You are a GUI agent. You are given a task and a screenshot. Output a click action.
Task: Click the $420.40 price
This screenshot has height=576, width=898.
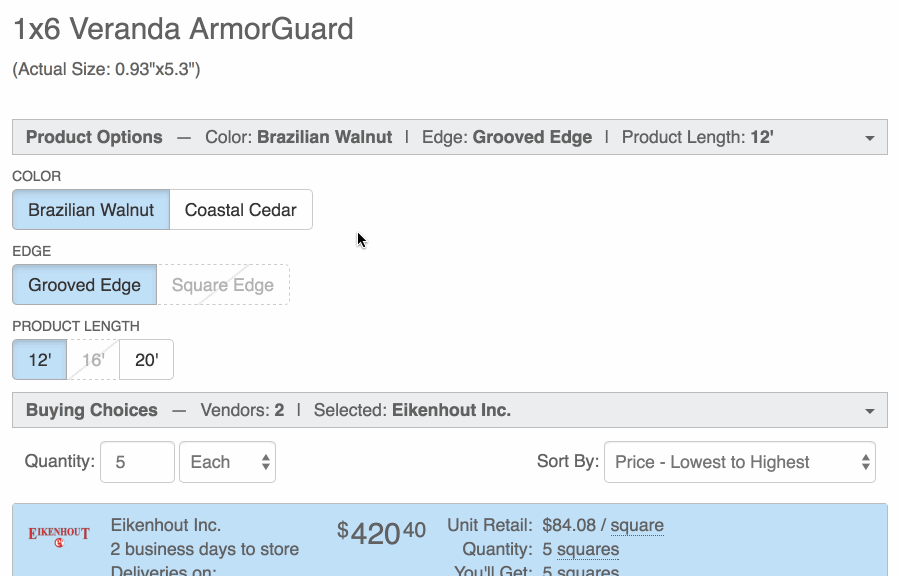pyautogui.click(x=382, y=533)
